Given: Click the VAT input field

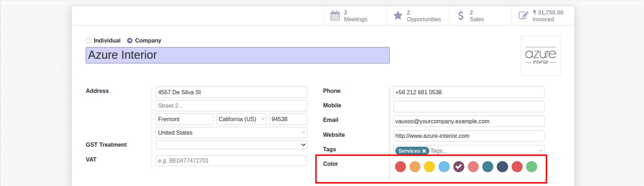Looking at the screenshot, I should [231, 161].
